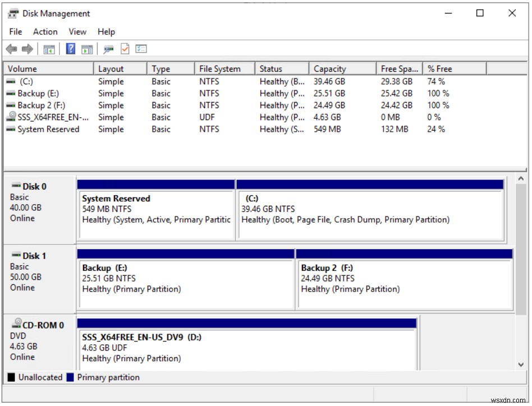
Task: Select the Backup 2 (F:) partition block
Action: pyautogui.click(x=404, y=279)
